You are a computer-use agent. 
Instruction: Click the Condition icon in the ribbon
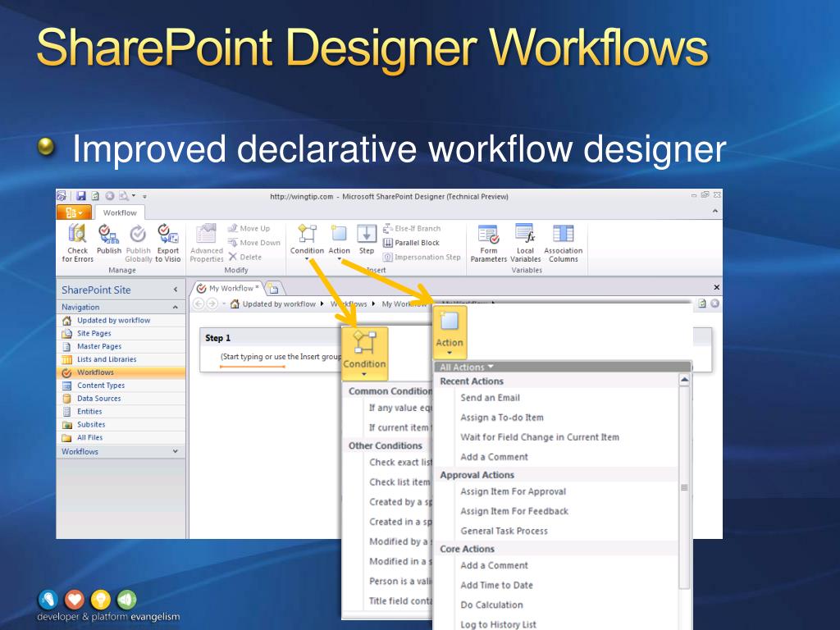[x=307, y=242]
